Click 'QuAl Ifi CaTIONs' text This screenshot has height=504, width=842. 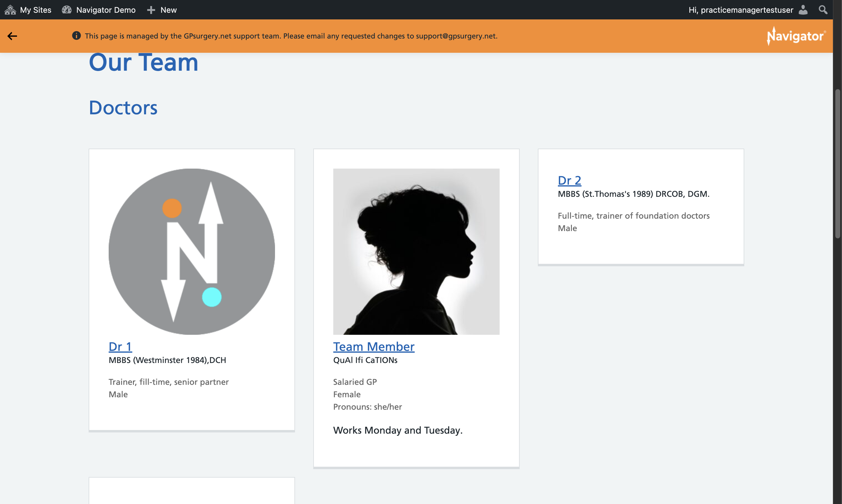click(365, 360)
